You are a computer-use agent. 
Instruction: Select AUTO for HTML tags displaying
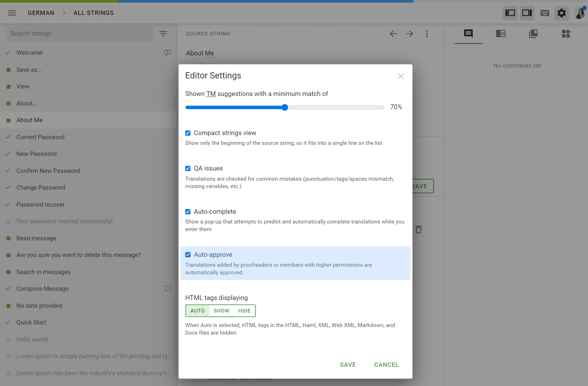pos(198,311)
